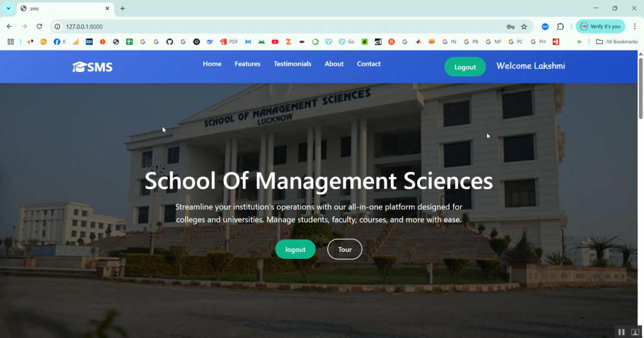Click the blue infinity extension icon
The width and height of the screenshot is (644, 338).
(545, 27)
